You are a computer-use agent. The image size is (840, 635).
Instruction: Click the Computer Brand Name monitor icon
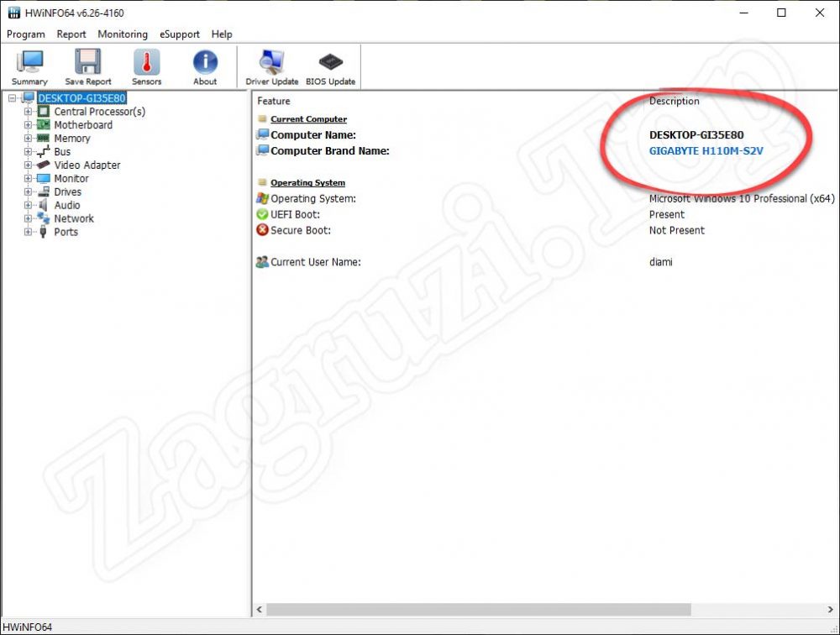click(x=262, y=150)
